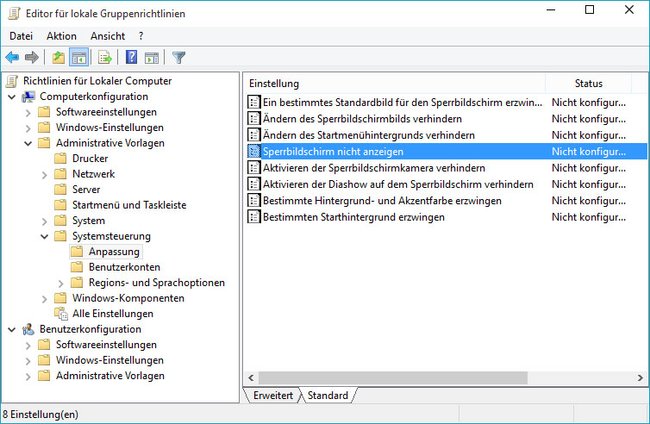650x424 pixels.
Task: Click policy icon beside 'Aktivieren der Sperrbildschirmkamera verhindern'
Action: [x=254, y=168]
